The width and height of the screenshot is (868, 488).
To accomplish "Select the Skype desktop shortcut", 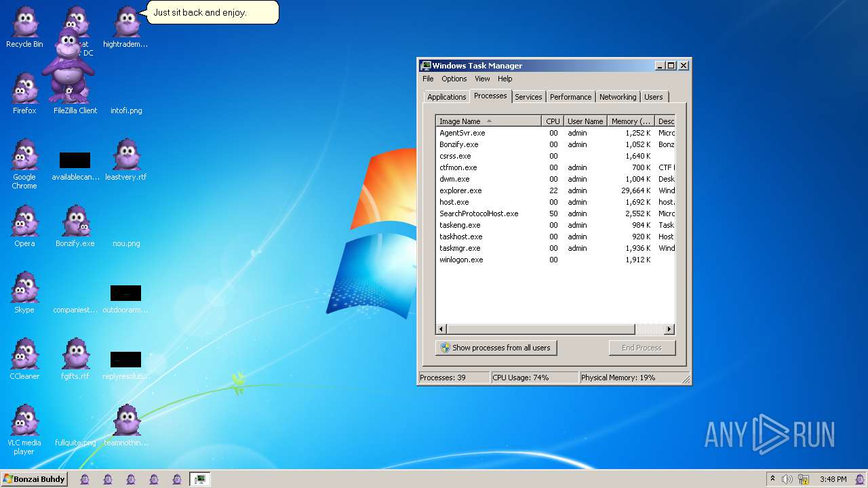I will coord(24,293).
